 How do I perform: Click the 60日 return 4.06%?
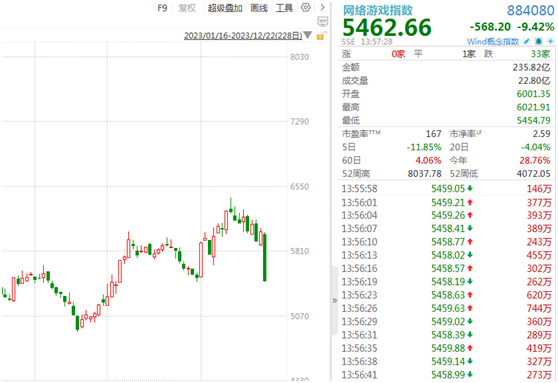pyautogui.click(x=428, y=161)
